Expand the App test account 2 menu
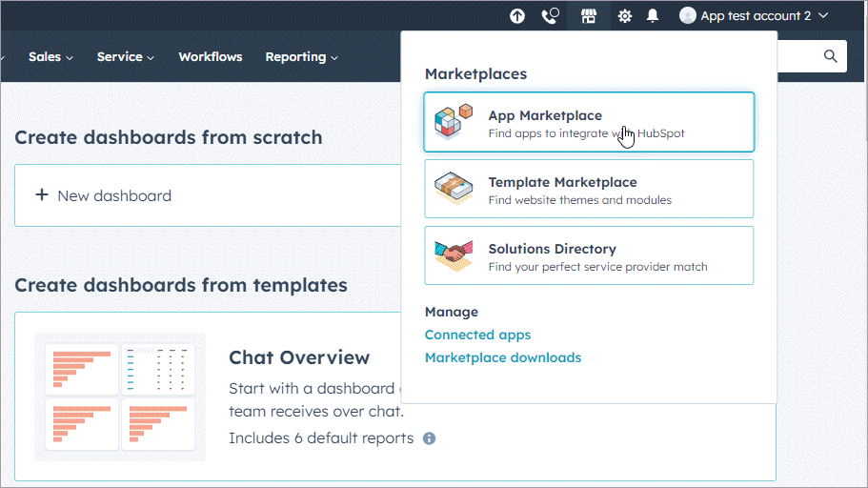868x488 pixels. tap(754, 15)
